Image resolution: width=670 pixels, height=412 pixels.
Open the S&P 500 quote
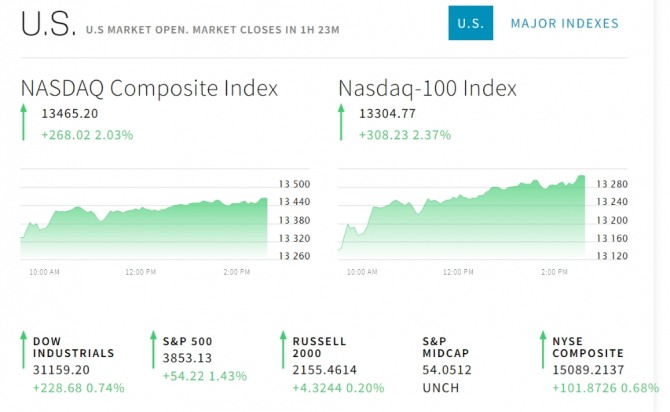[x=188, y=341]
